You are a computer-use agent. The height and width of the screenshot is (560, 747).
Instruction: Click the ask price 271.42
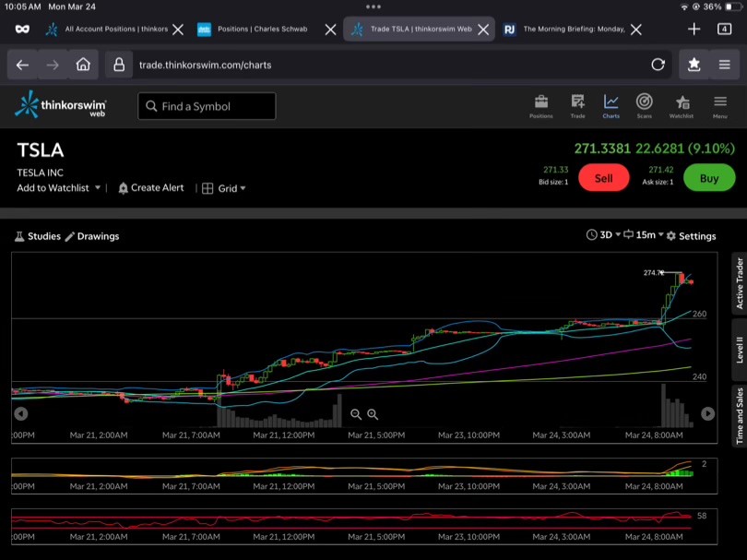(x=660, y=170)
